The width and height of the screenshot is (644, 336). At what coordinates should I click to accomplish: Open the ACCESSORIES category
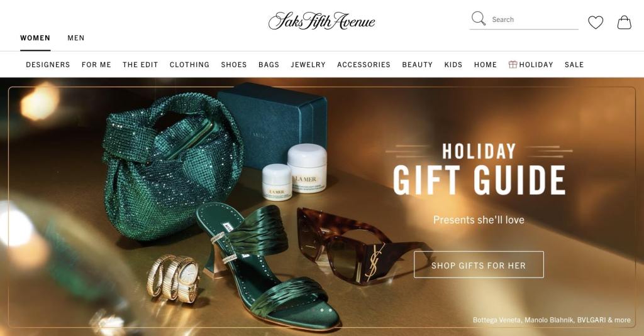(364, 65)
